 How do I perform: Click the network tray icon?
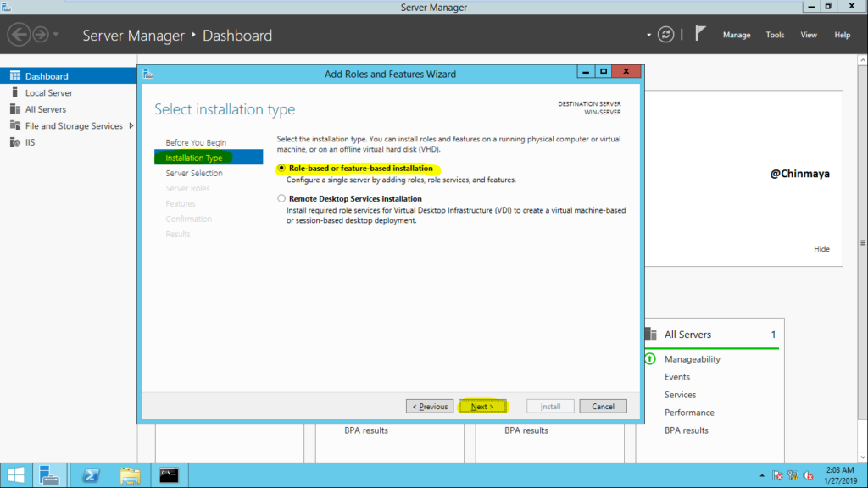tap(793, 476)
